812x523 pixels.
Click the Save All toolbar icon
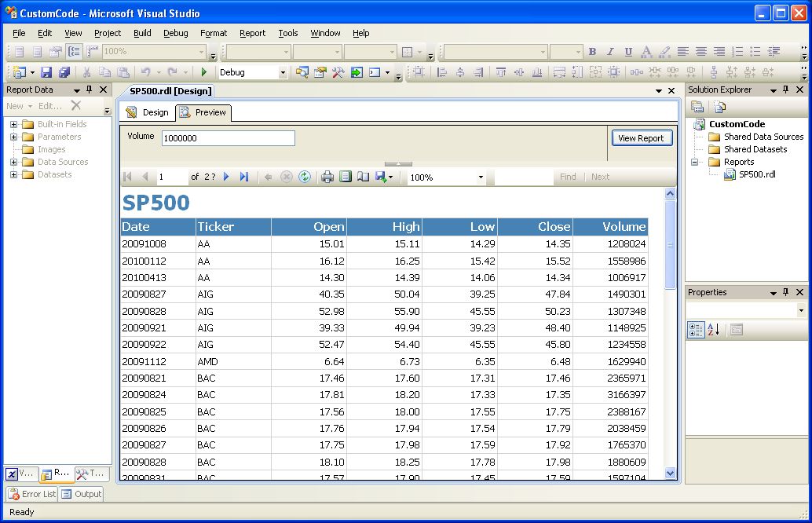click(x=64, y=72)
